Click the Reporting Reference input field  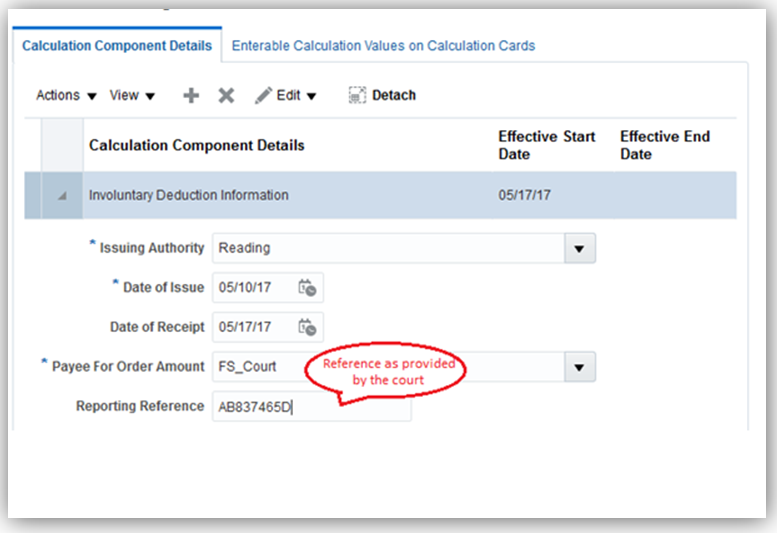(312, 407)
